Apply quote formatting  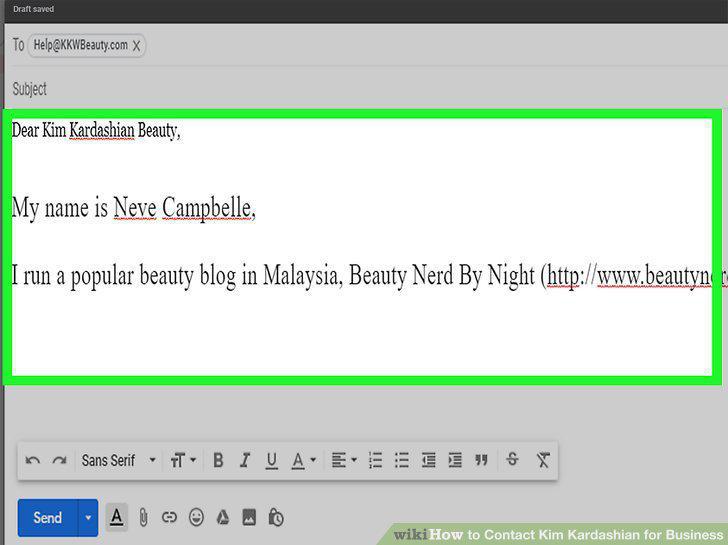click(x=481, y=460)
